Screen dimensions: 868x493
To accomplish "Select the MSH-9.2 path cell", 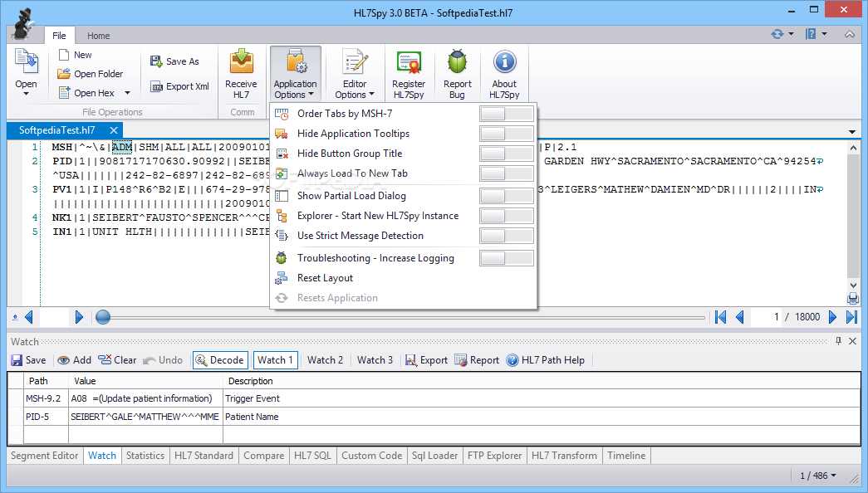I will click(46, 398).
